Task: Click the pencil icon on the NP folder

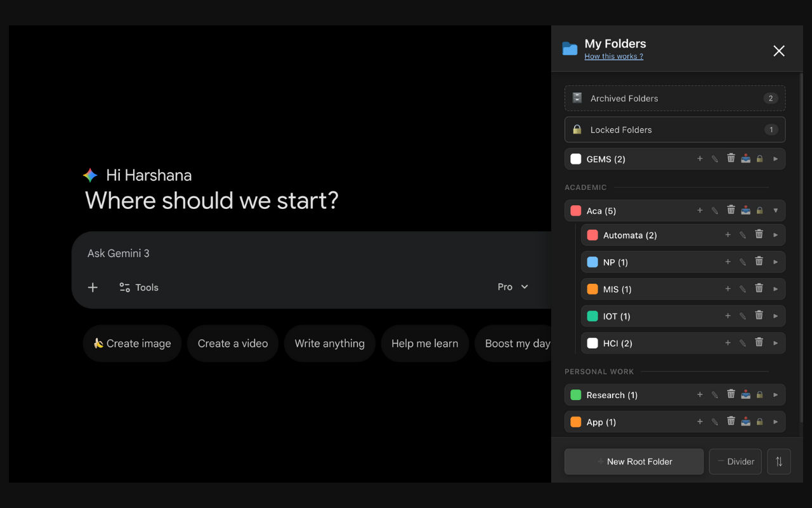Action: pos(743,262)
